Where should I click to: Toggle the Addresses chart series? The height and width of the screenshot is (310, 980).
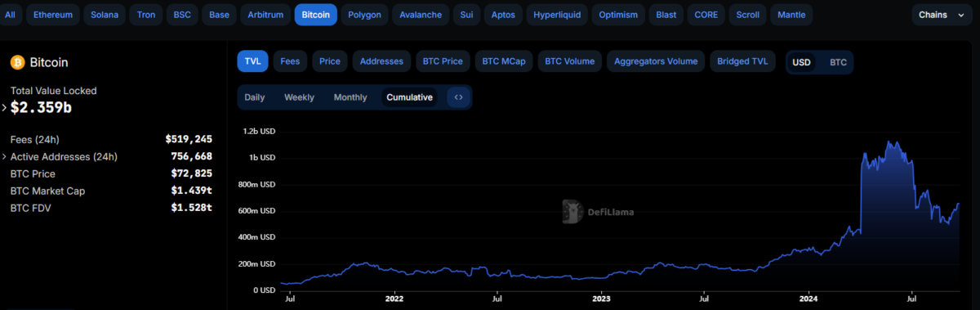click(x=381, y=61)
